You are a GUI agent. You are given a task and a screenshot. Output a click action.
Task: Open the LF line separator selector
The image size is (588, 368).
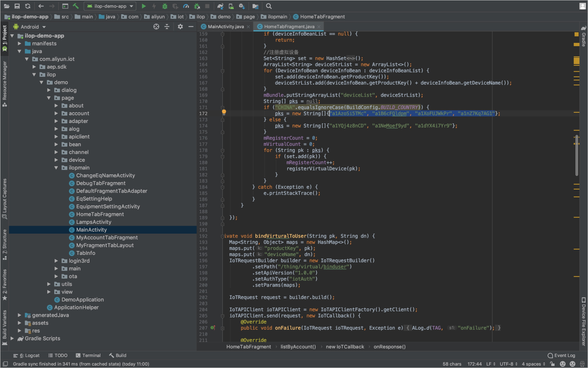490,364
